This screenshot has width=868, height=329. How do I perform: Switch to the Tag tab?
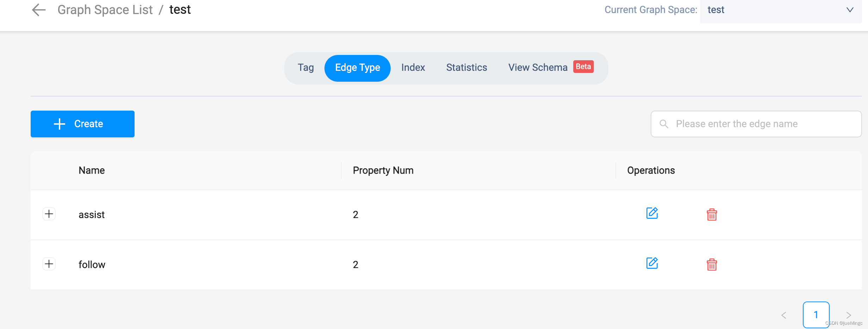(305, 68)
